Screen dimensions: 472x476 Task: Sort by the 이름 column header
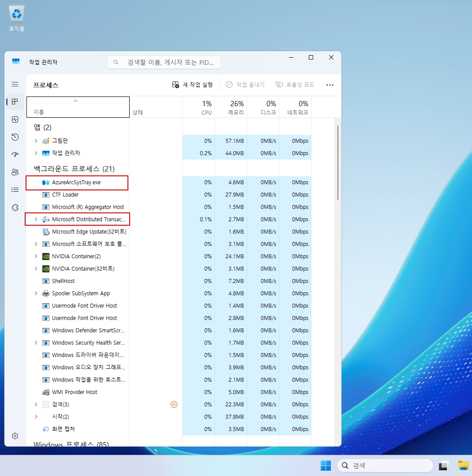[78, 107]
